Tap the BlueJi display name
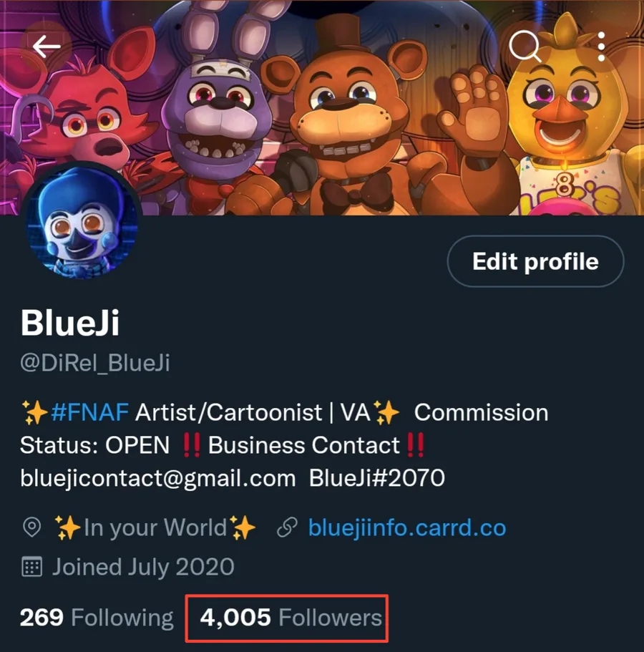The image size is (644, 652). click(x=70, y=323)
